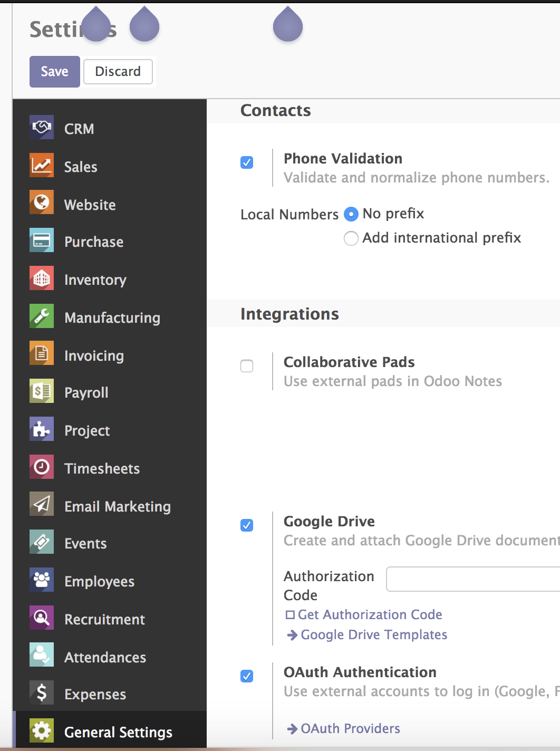Viewport: 560px width, 751px height.
Task: Click the arrow icon beside OAuth Providers
Action: coord(292,729)
